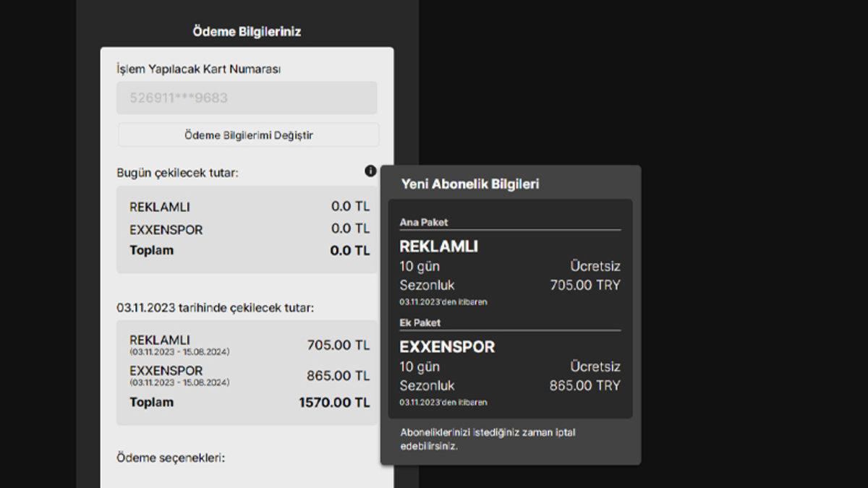
Task: Focus the masked card number field
Action: pos(247,98)
